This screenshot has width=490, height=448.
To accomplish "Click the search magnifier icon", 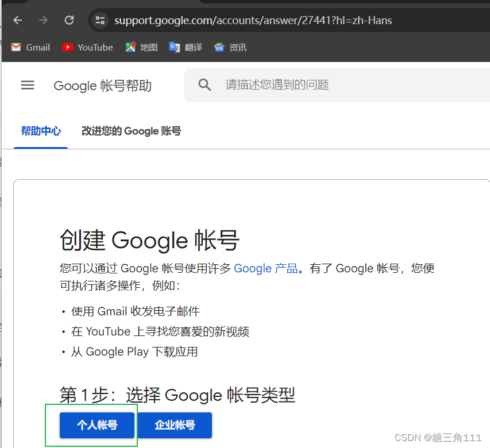I will point(205,84).
